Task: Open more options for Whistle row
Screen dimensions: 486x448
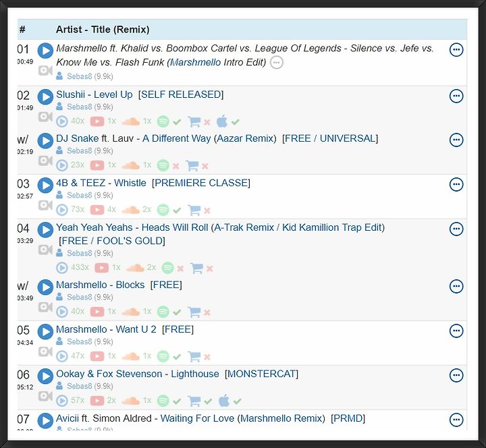Action: point(456,185)
